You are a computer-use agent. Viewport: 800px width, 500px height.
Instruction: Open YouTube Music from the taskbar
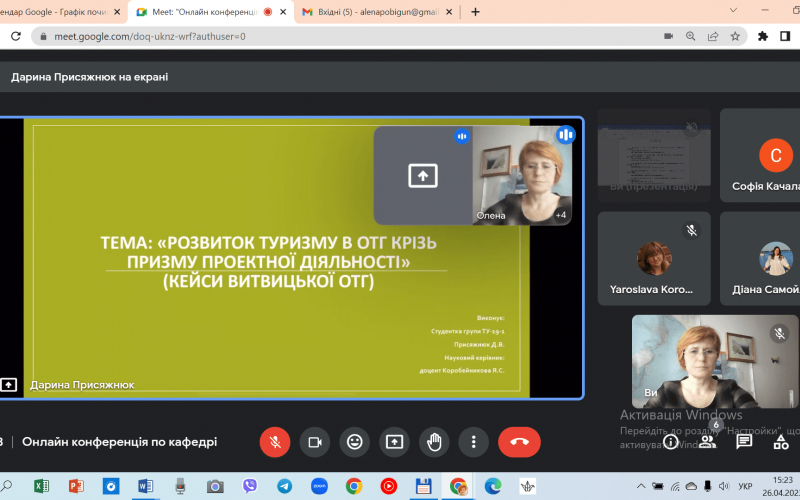[x=388, y=486]
